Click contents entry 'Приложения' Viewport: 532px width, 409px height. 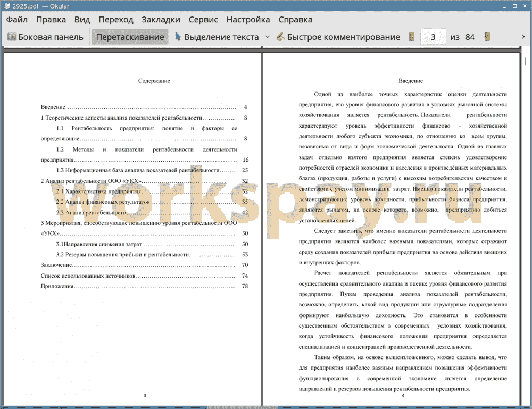point(145,286)
